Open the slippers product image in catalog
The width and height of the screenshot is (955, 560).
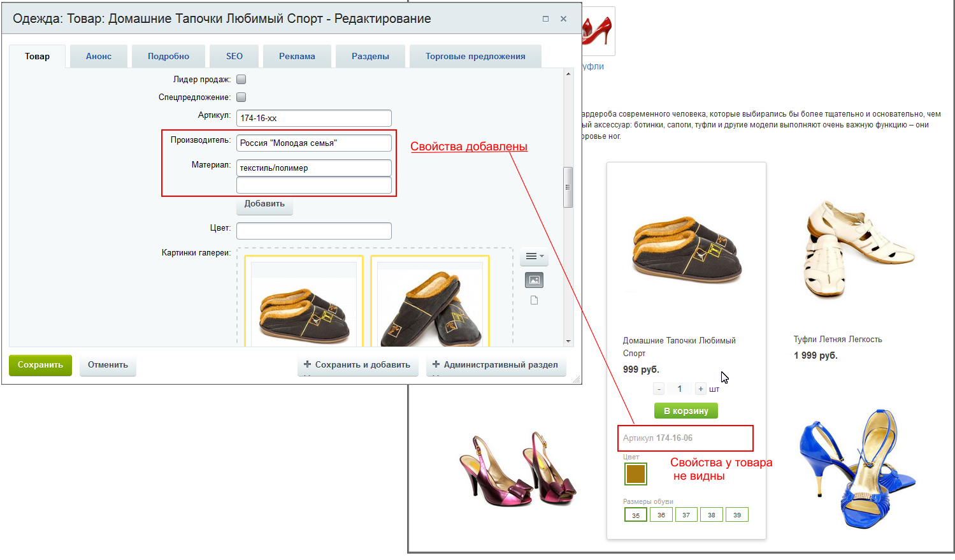coord(687,250)
